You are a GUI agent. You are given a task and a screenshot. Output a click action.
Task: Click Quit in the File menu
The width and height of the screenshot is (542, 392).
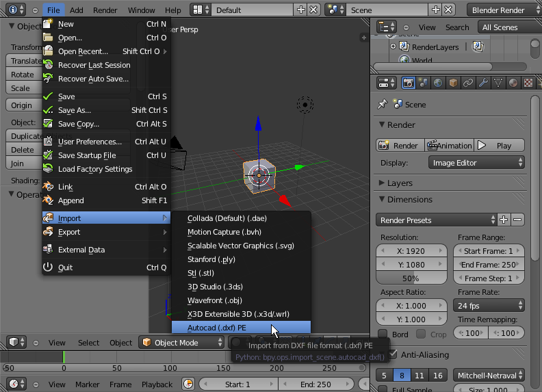pyautogui.click(x=106, y=267)
